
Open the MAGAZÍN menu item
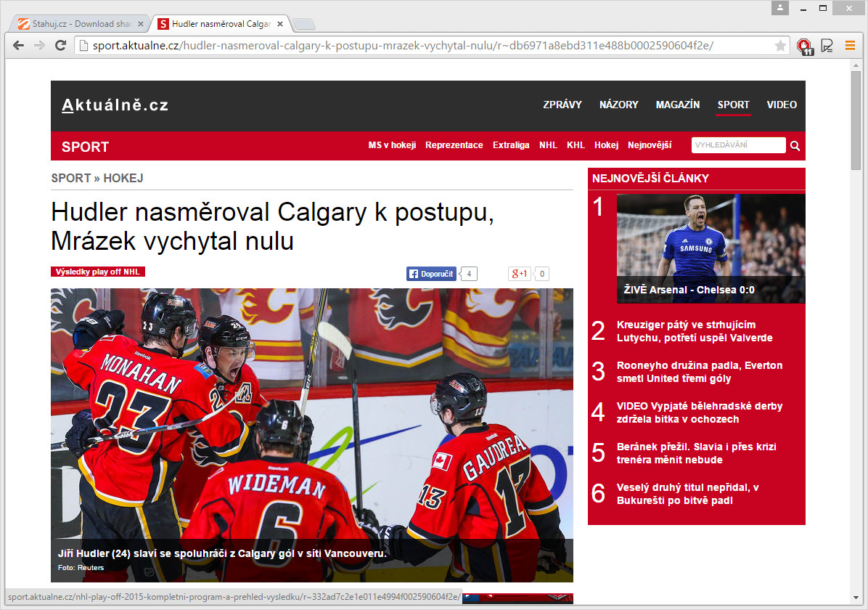pos(678,105)
